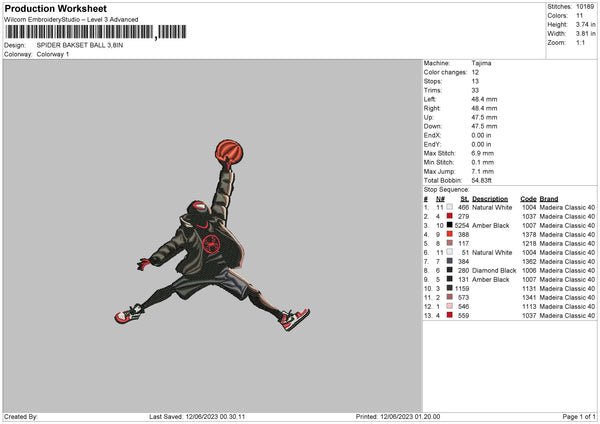This screenshot has height=424, width=600.
Task: Click the Max Stitch value '6.9 mm'
Action: (483, 153)
